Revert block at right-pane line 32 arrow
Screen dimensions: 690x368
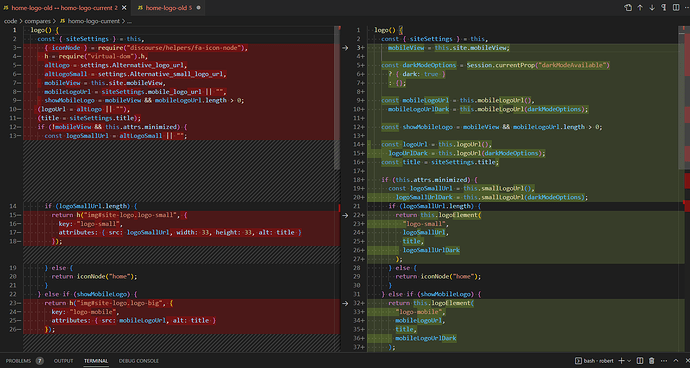pos(345,303)
